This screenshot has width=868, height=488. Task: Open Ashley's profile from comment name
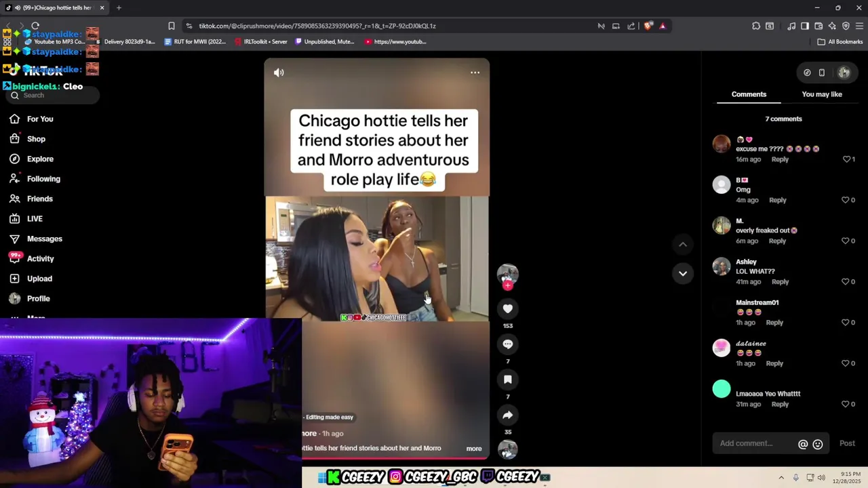tap(746, 262)
